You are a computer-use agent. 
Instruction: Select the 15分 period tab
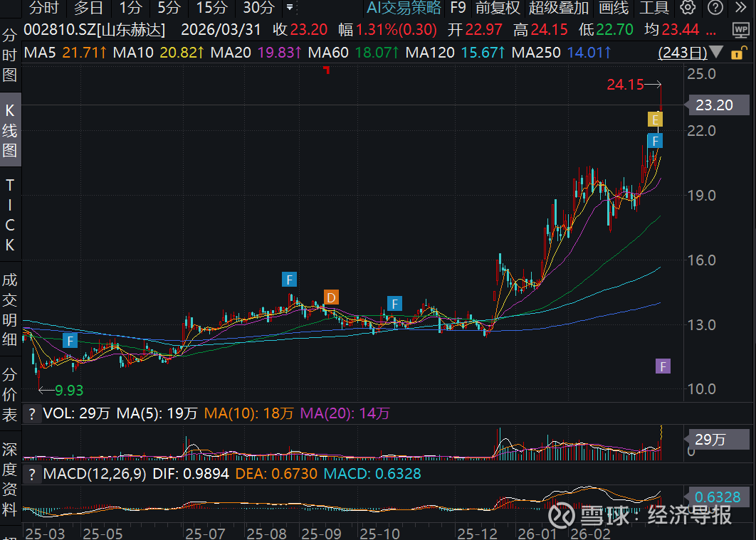coord(211,7)
